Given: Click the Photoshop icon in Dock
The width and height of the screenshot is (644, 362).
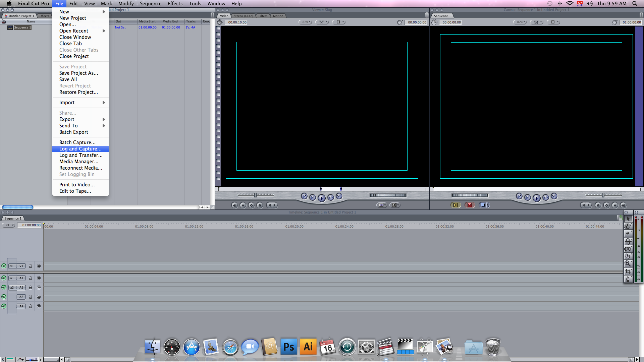Looking at the screenshot, I should point(288,346).
